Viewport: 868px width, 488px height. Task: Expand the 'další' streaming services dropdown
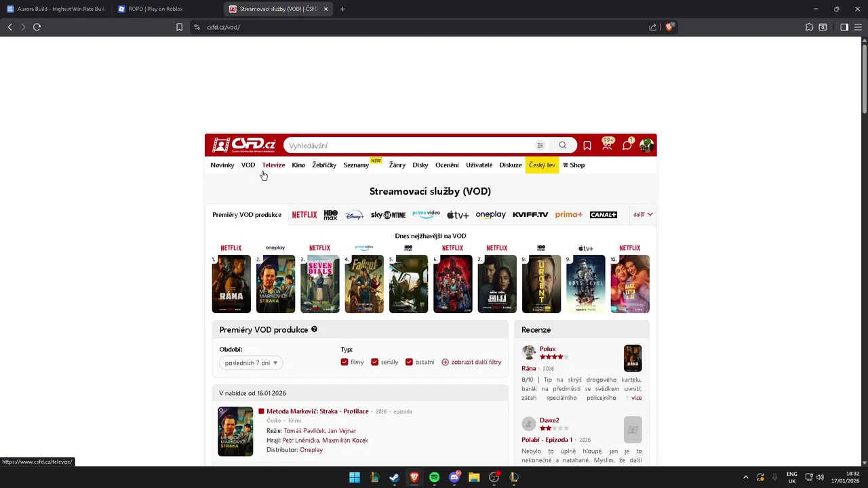(643, 214)
